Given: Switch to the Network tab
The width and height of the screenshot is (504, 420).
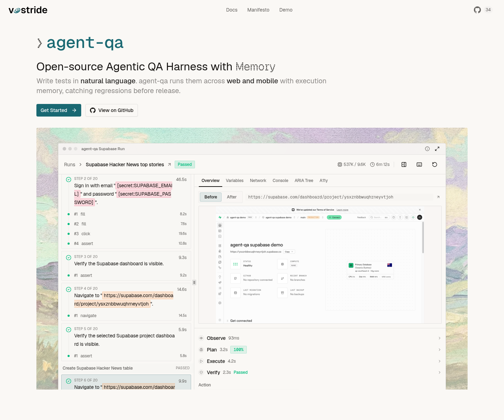Looking at the screenshot, I should click(x=258, y=181).
